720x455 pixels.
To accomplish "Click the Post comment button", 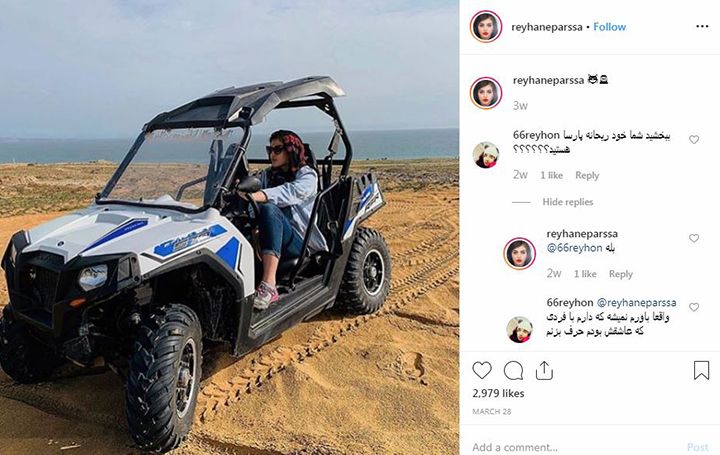I will tap(698, 446).
